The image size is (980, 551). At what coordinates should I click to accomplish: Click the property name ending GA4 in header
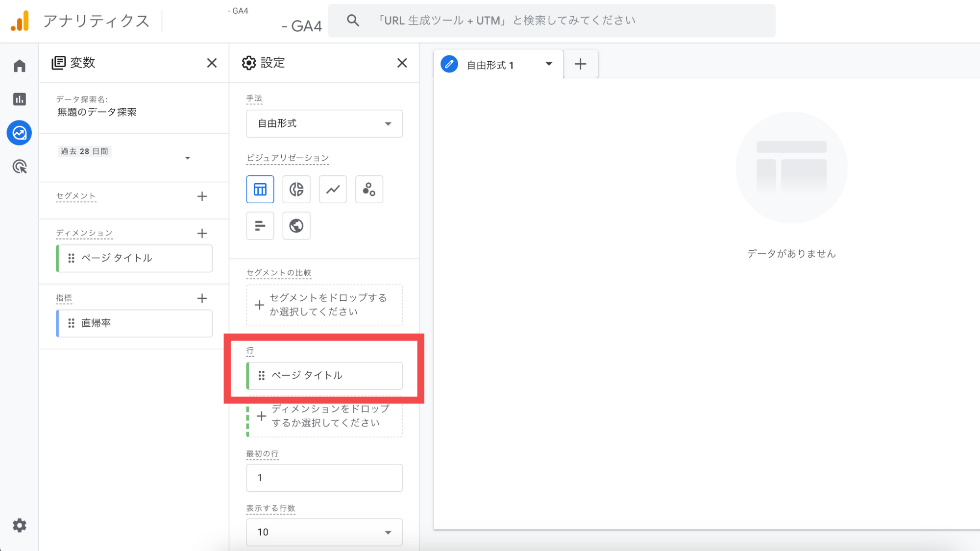point(302,26)
